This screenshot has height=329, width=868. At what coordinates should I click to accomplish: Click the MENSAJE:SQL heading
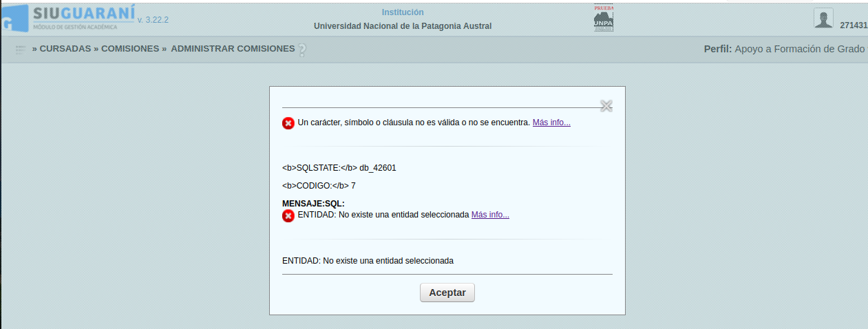[313, 204]
